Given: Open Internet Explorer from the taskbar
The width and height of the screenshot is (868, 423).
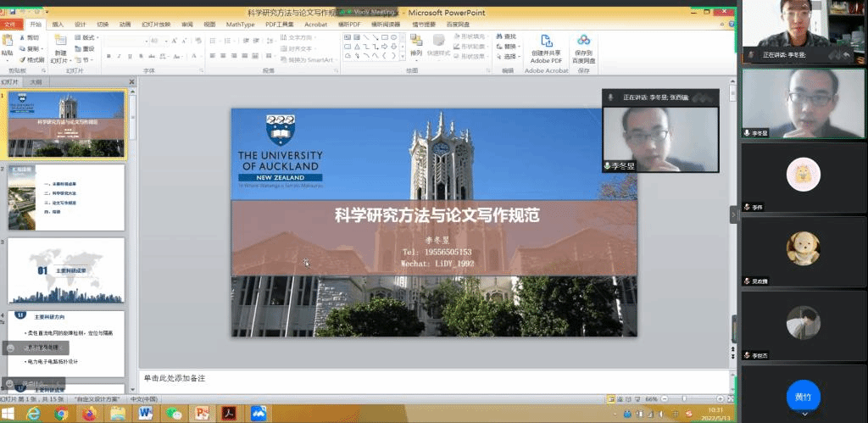Looking at the screenshot, I should click(x=34, y=413).
